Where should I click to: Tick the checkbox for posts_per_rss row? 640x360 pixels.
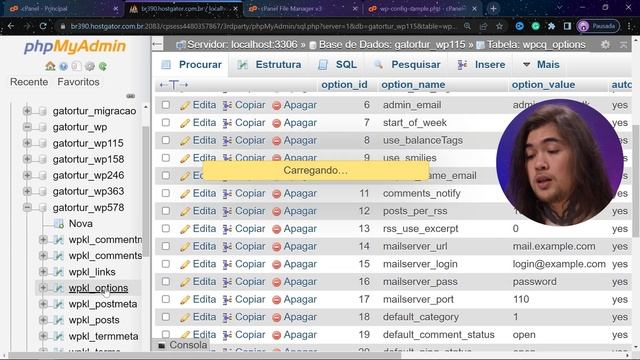(166, 211)
